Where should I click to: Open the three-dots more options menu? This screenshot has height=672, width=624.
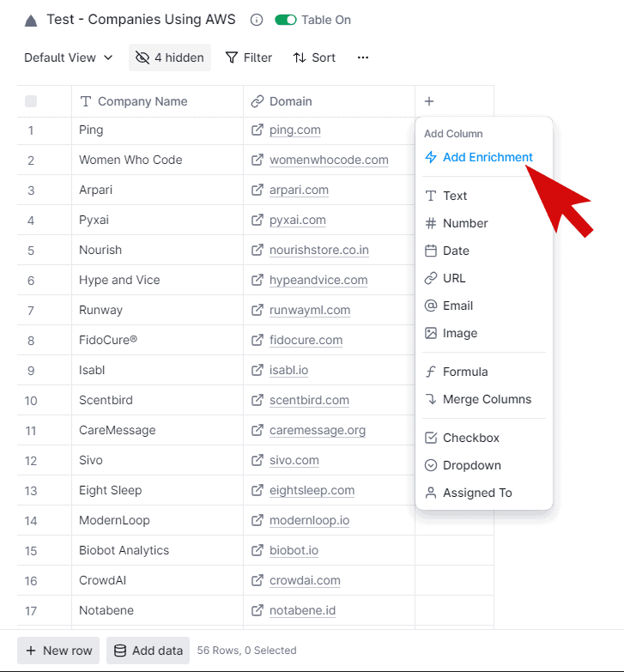click(363, 58)
